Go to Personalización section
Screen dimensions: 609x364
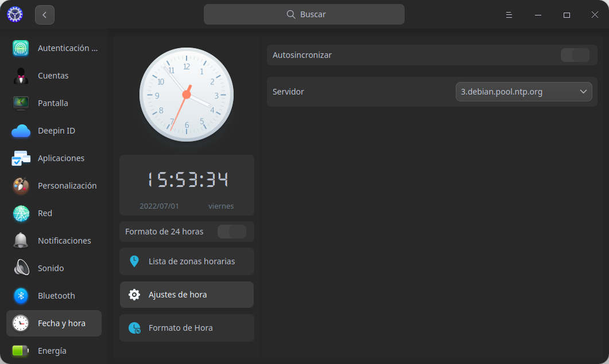53,186
